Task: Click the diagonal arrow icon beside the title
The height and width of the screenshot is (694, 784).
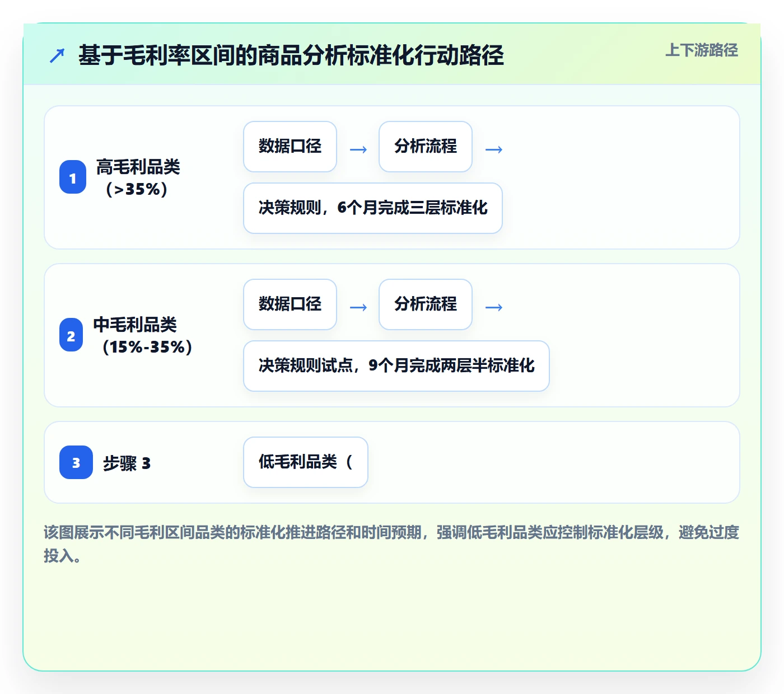Action: pyautogui.click(x=57, y=55)
